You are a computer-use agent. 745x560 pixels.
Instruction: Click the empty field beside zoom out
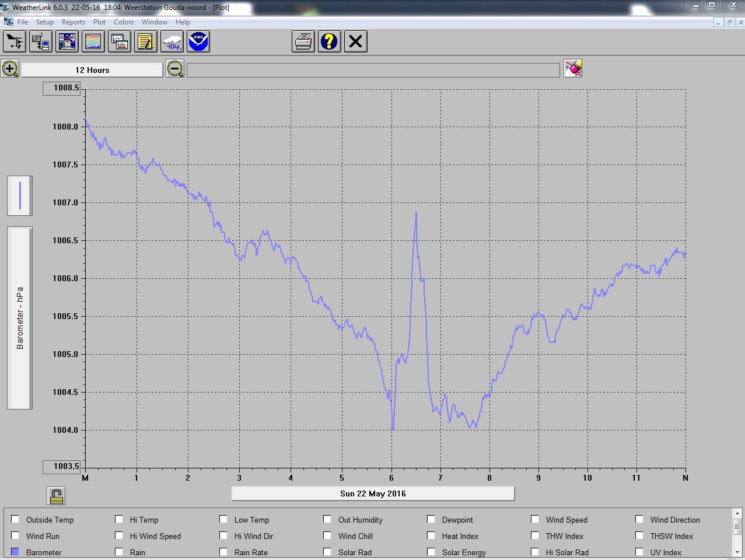point(373,70)
